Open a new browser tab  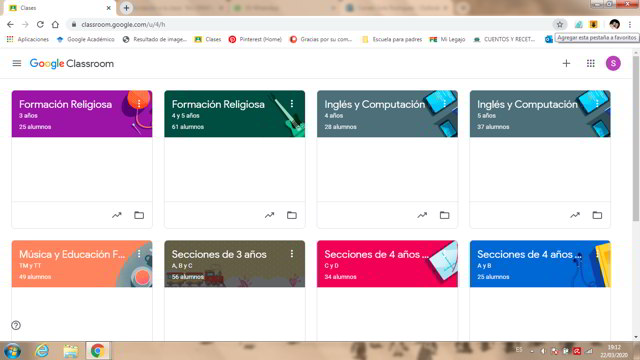pyautogui.click(x=126, y=8)
